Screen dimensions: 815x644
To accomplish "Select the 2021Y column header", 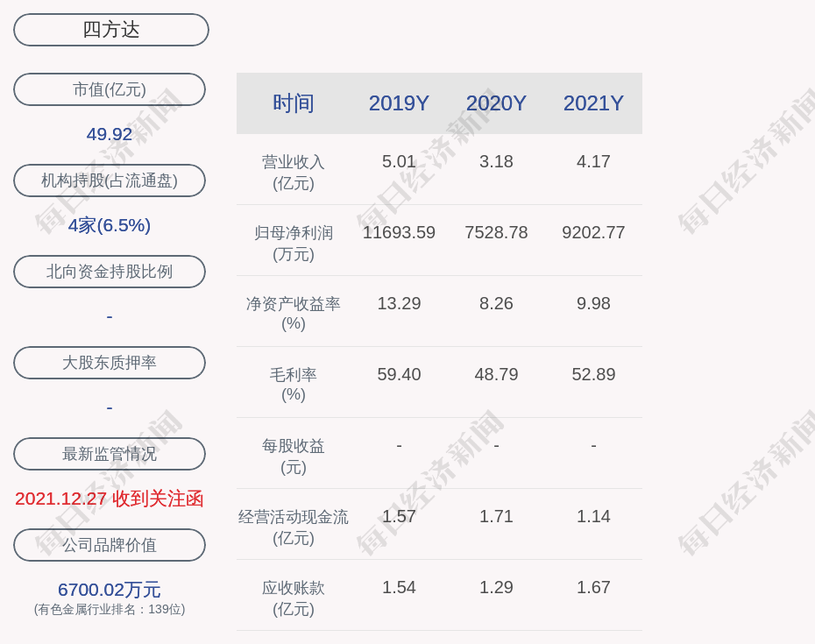I will point(593,103).
